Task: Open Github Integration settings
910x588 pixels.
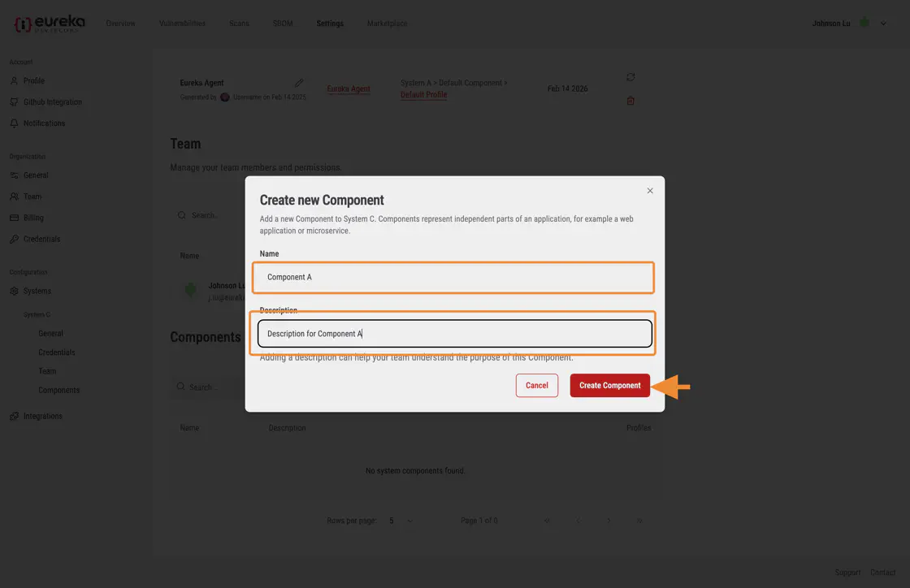Action: click(52, 102)
